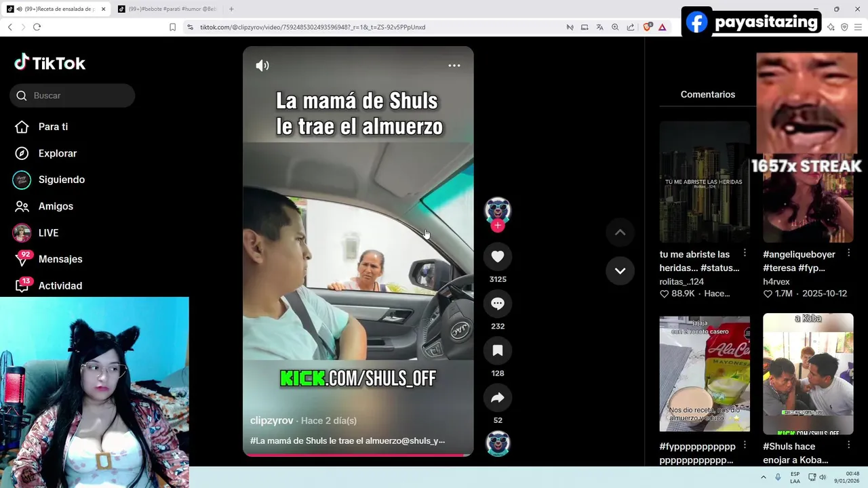Open Mensajes with 92 unread badge
Viewport: 868px width, 488px height.
tap(60, 259)
